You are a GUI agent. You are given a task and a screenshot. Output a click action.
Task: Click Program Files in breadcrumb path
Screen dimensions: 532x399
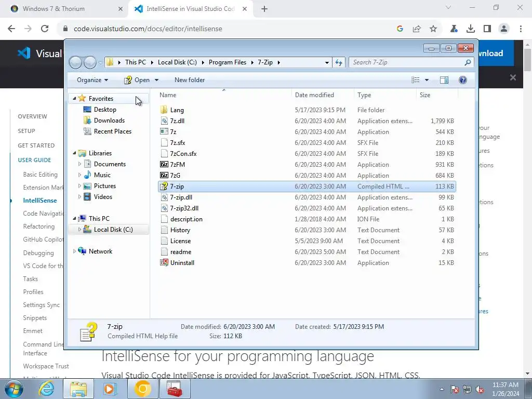(228, 62)
